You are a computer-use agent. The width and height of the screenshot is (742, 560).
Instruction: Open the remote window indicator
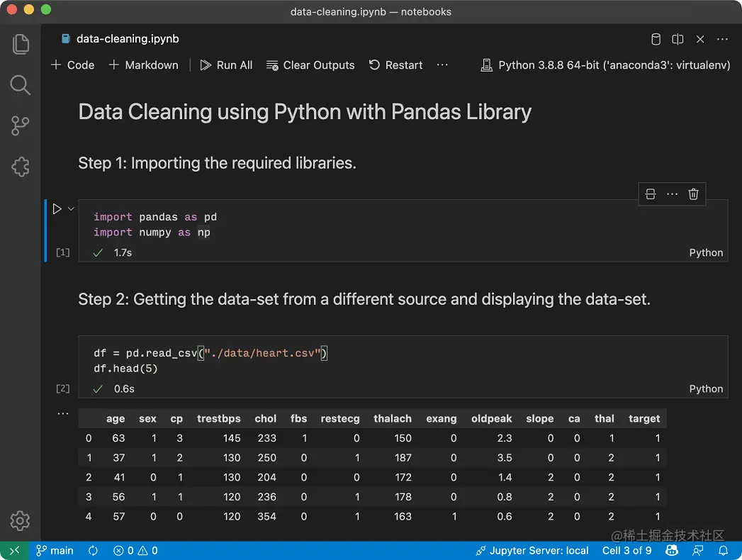[14, 551]
